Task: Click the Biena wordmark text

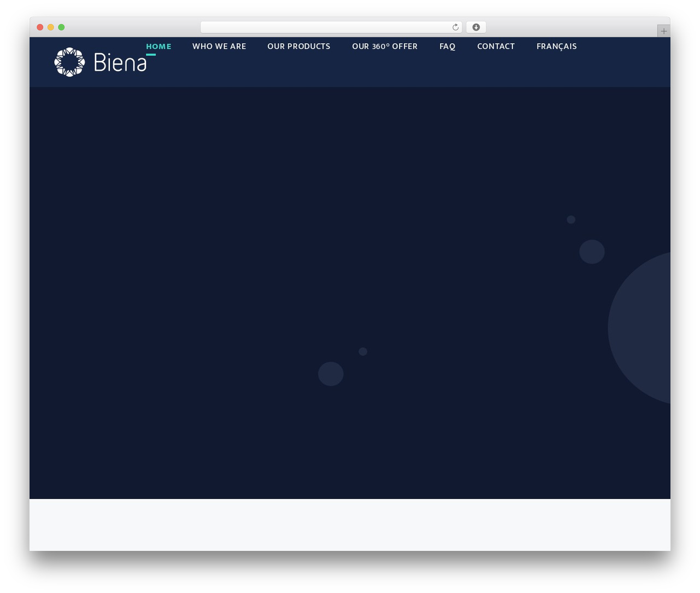Action: coord(120,62)
